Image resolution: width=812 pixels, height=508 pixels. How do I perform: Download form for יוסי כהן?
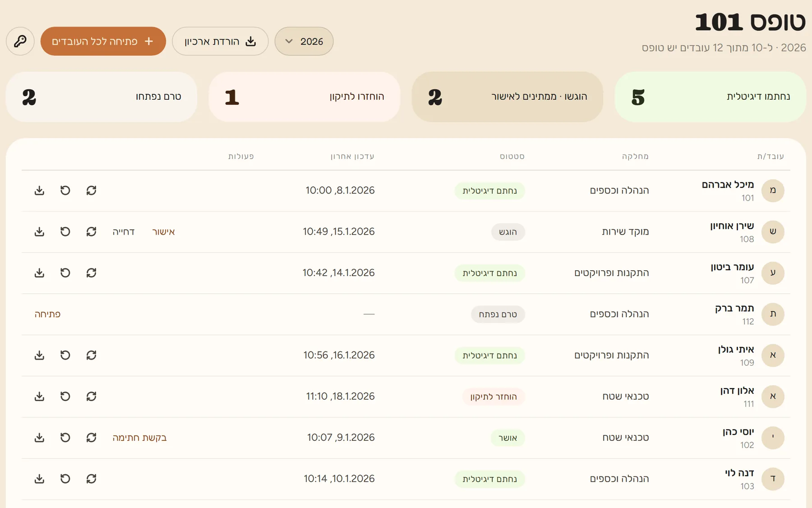(x=39, y=438)
